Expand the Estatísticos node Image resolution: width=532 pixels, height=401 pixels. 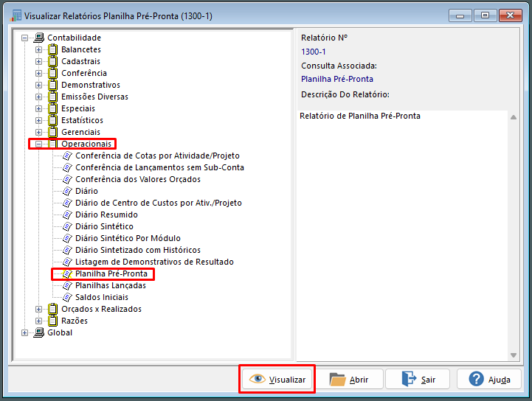(x=38, y=121)
